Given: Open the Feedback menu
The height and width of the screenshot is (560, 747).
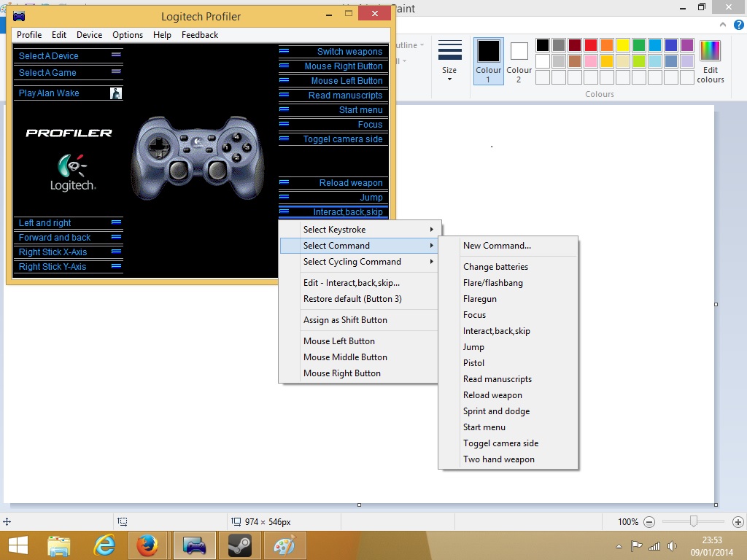Looking at the screenshot, I should click(x=200, y=35).
